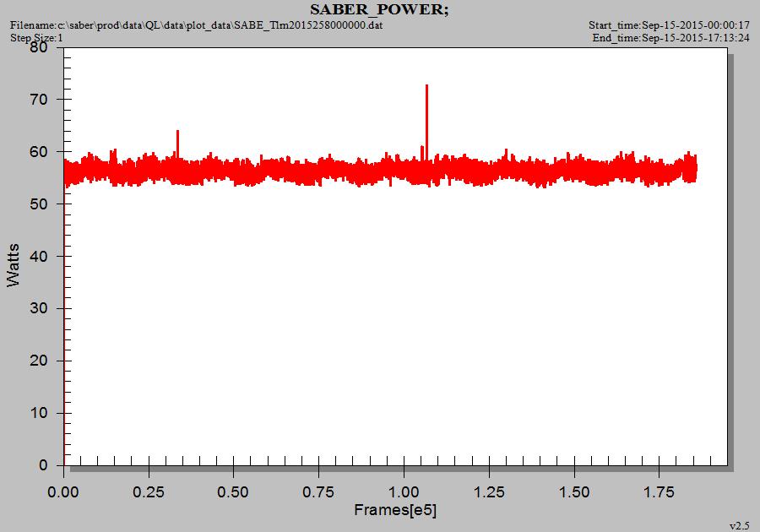The image size is (760, 532).
Task: Click the x-axis value 1.00
Action: (404, 492)
